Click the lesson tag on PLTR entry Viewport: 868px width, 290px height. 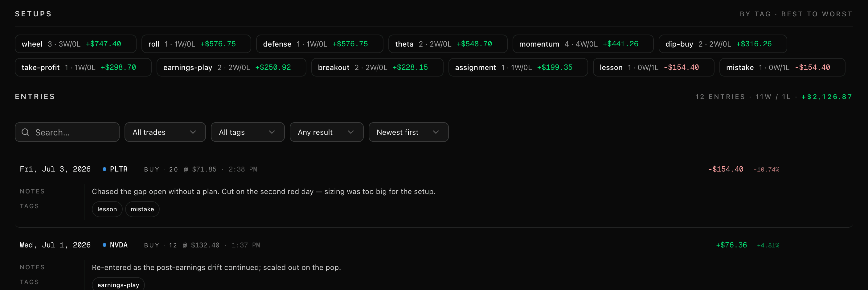pos(107,209)
